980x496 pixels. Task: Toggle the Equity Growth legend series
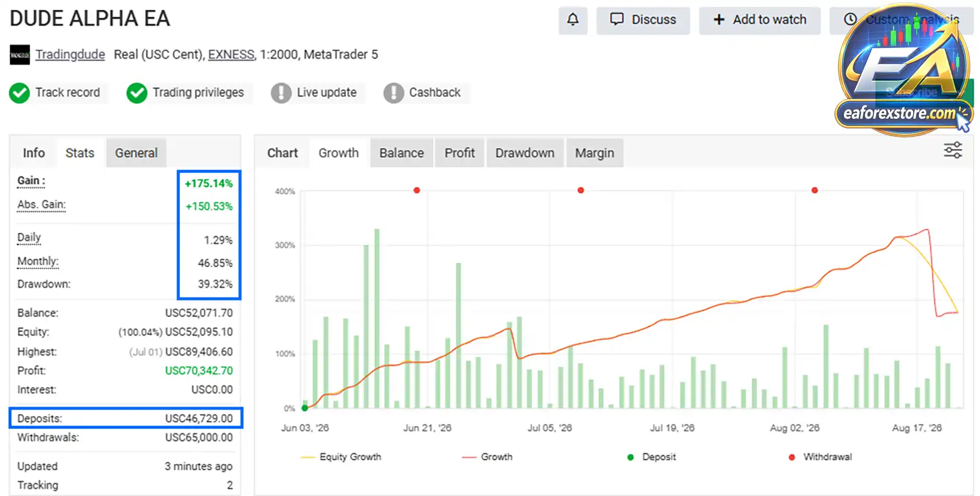(x=341, y=457)
